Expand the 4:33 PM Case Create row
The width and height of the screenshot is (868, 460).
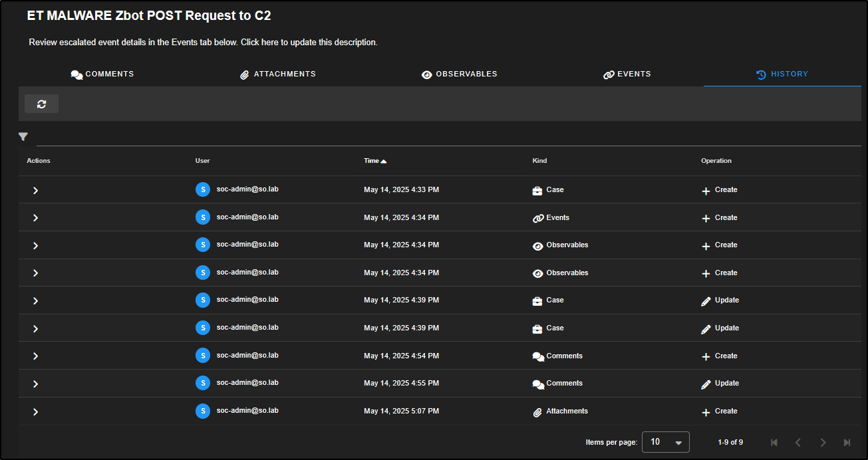coord(35,190)
